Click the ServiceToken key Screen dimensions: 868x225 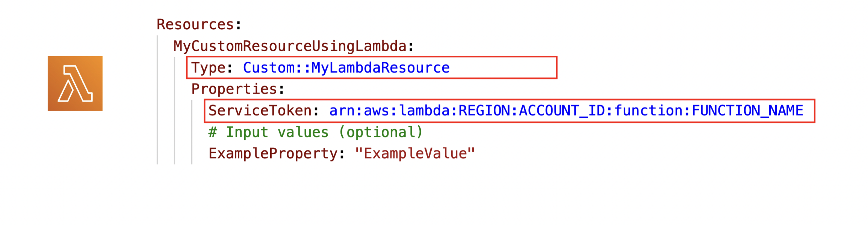(260, 111)
